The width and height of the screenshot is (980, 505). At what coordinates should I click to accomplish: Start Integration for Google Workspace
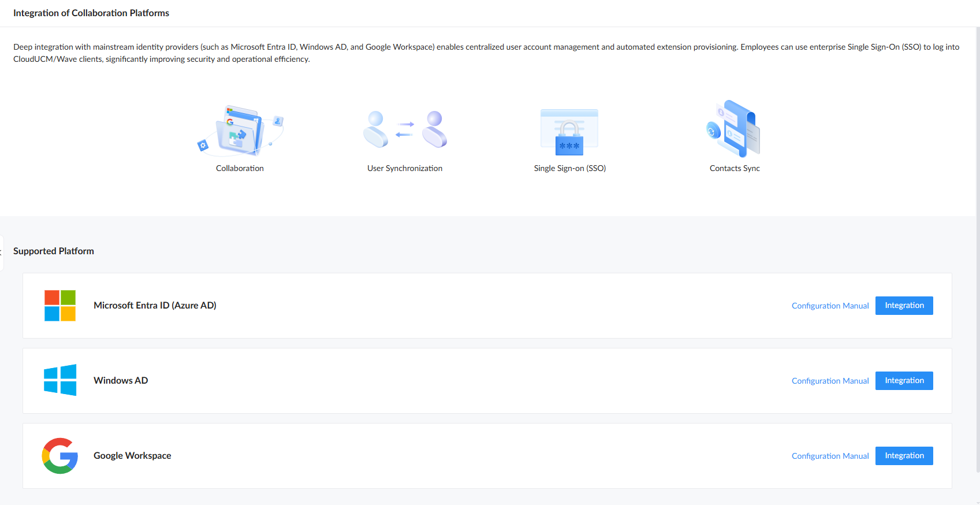[x=904, y=456]
